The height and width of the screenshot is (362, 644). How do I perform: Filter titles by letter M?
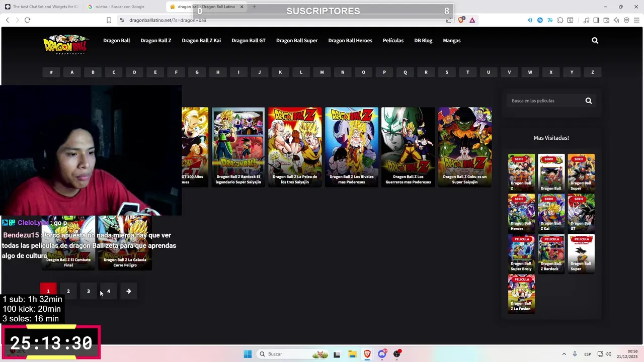click(322, 72)
